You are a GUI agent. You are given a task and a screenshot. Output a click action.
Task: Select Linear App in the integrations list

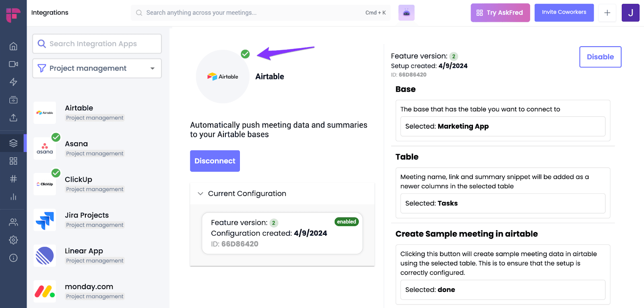click(x=98, y=256)
